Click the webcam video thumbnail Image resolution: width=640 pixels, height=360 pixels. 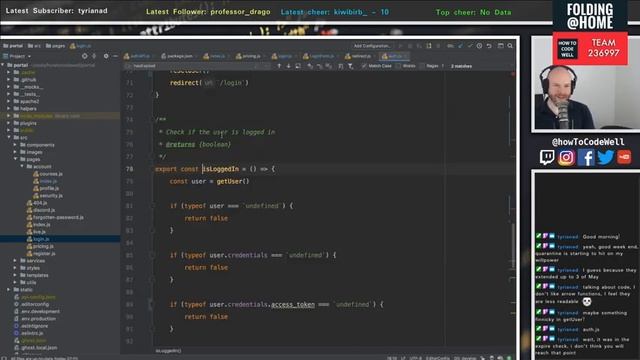tap(586, 83)
